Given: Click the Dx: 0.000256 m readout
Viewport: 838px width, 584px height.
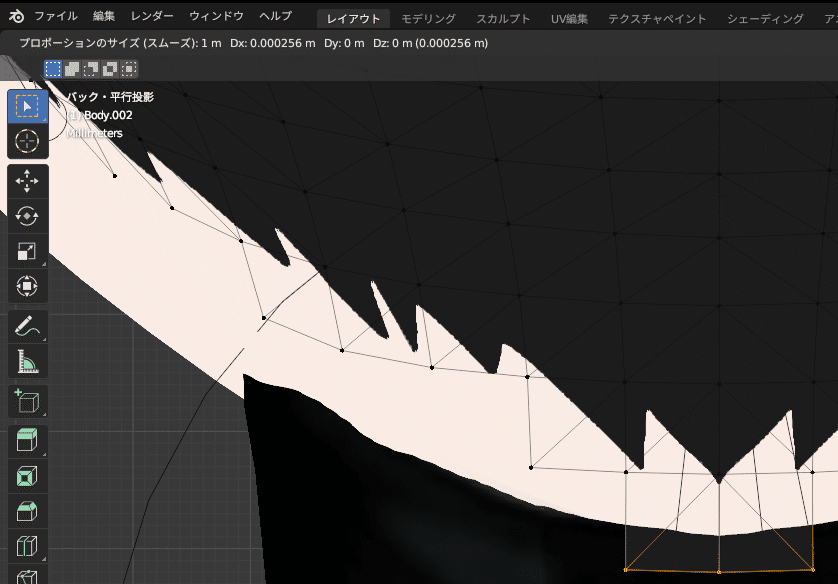Looking at the screenshot, I should [x=273, y=44].
